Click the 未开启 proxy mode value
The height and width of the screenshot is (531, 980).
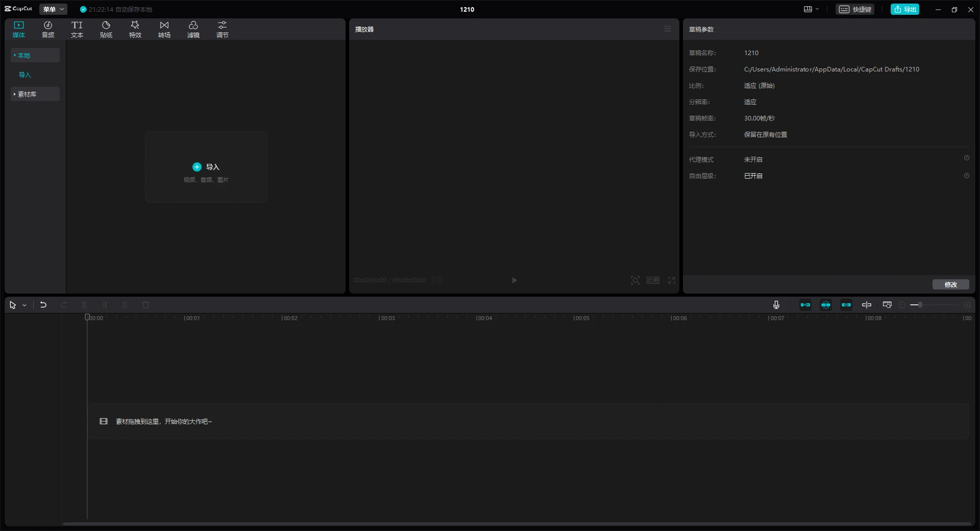753,160
